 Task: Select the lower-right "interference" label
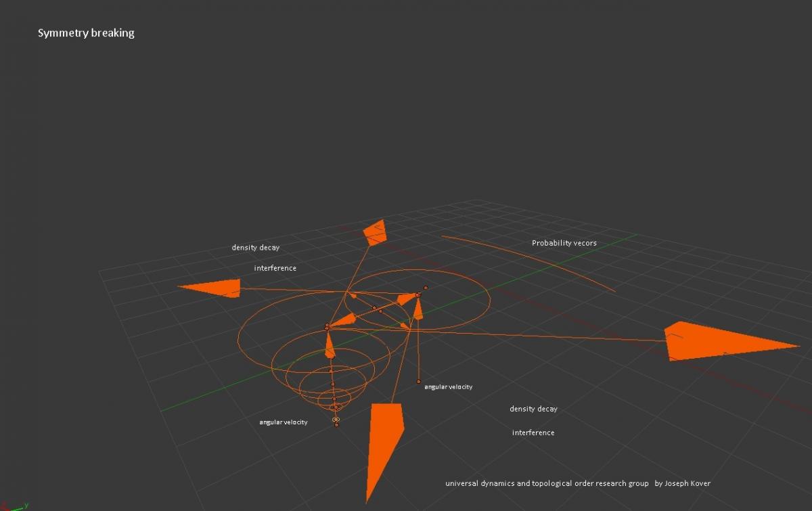(x=533, y=432)
